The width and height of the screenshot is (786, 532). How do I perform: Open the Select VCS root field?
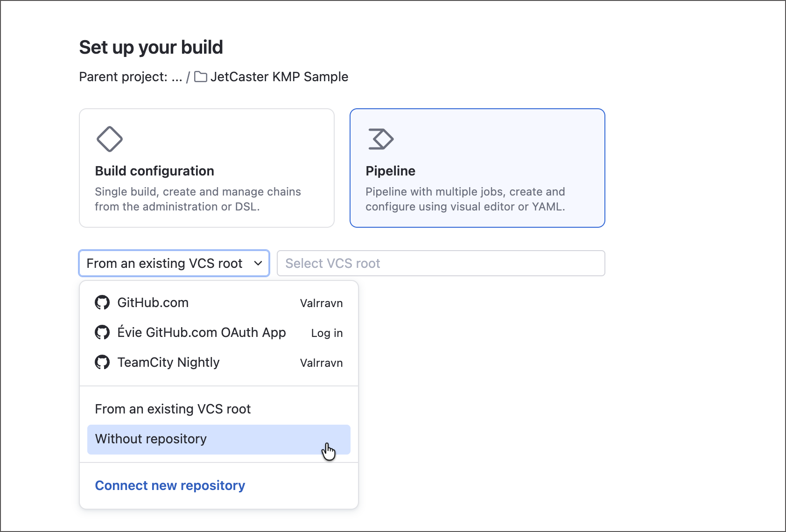point(441,263)
